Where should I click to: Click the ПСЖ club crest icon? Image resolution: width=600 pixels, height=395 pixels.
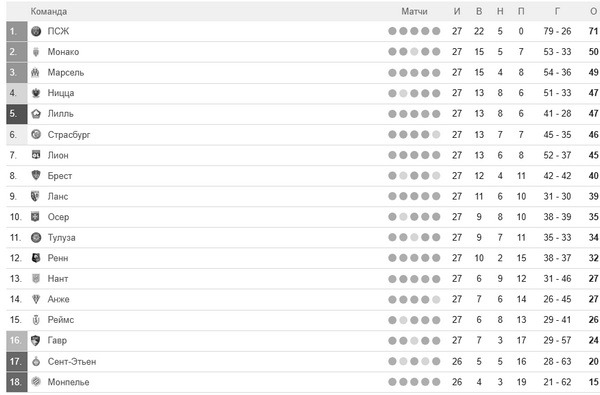[x=36, y=31]
